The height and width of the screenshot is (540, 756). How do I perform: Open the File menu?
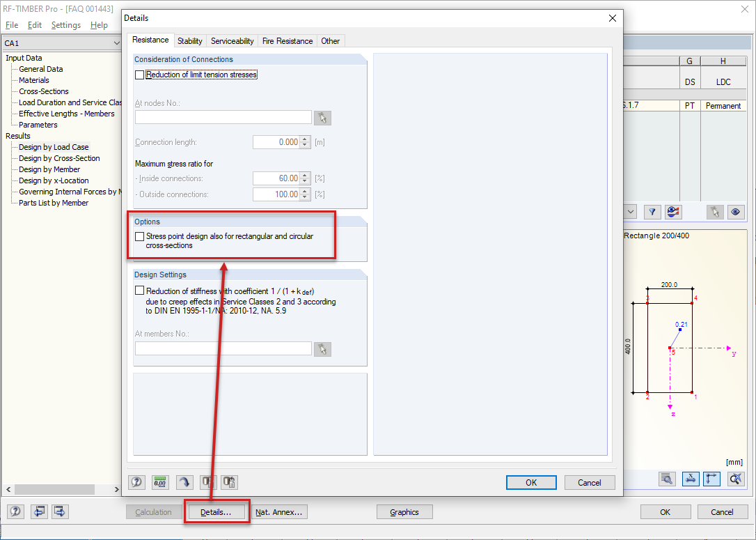(12, 25)
